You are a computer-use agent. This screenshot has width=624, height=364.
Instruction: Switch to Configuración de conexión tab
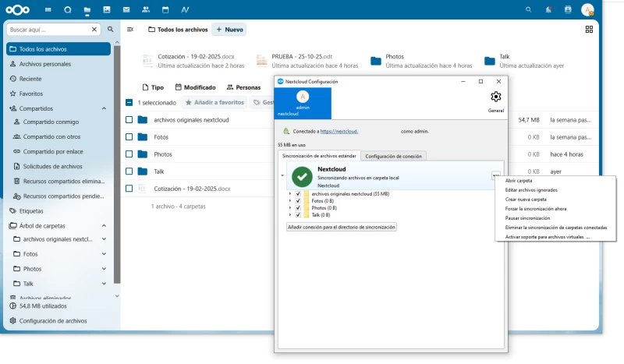tap(393, 157)
